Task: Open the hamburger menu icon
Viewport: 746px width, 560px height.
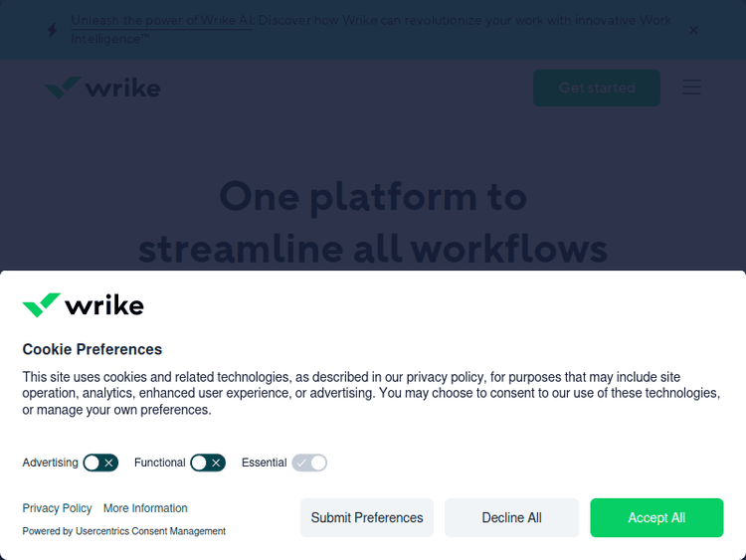Action: (691, 88)
